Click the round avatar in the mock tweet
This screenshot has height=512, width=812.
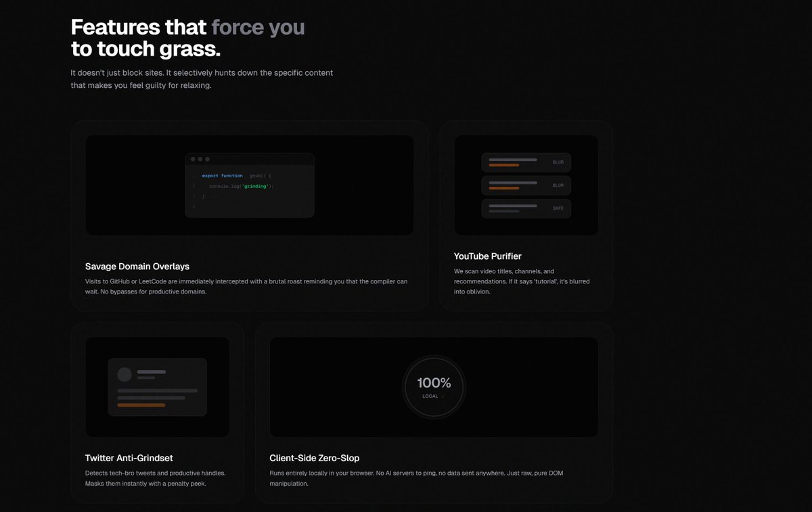(x=125, y=374)
